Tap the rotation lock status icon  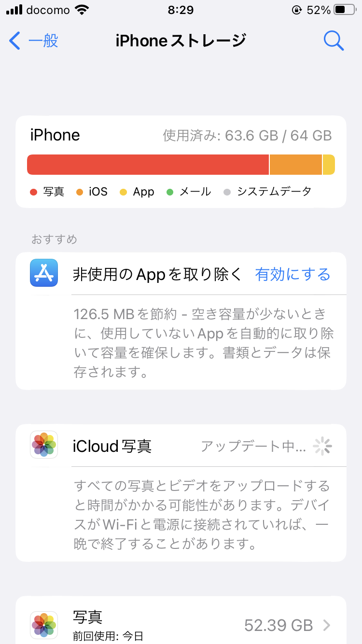(x=296, y=10)
